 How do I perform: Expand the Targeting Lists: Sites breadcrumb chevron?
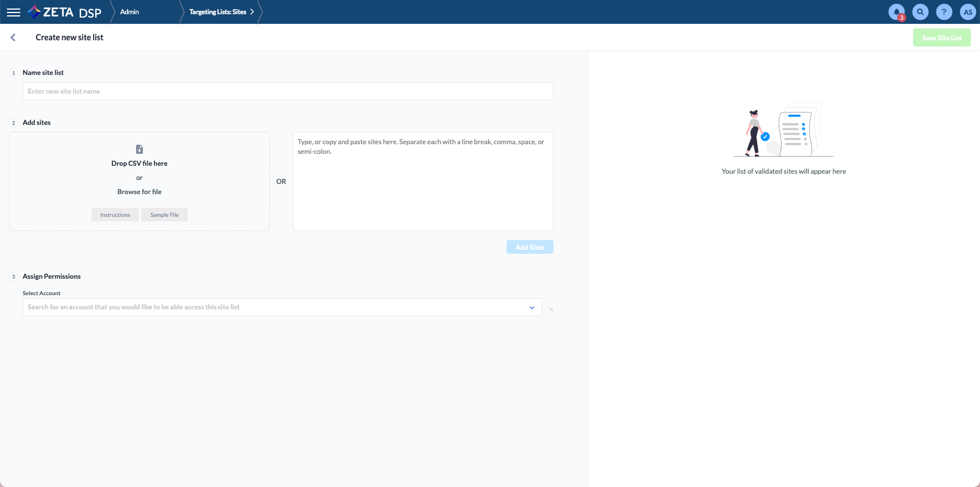tap(252, 12)
